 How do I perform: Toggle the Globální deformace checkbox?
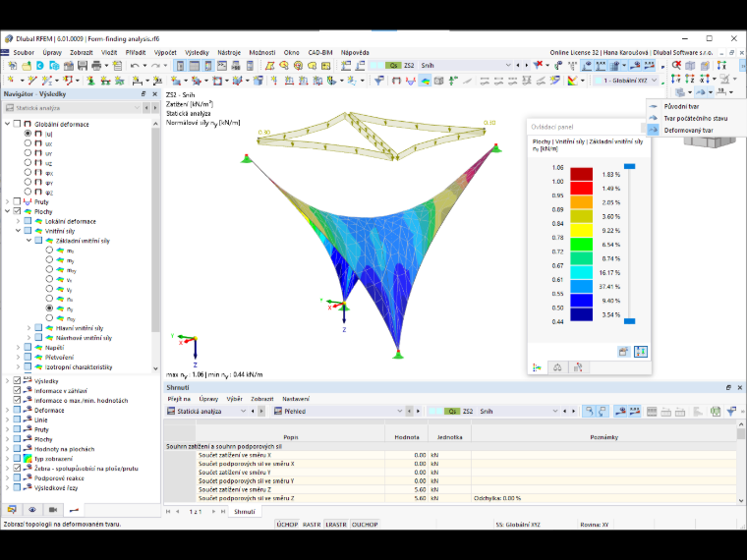point(17,124)
